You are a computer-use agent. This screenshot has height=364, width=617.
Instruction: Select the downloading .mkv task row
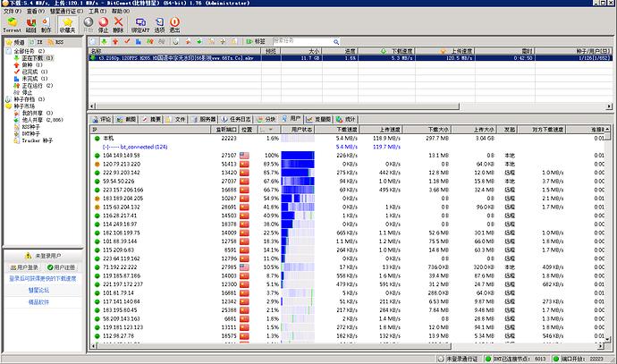pos(351,58)
